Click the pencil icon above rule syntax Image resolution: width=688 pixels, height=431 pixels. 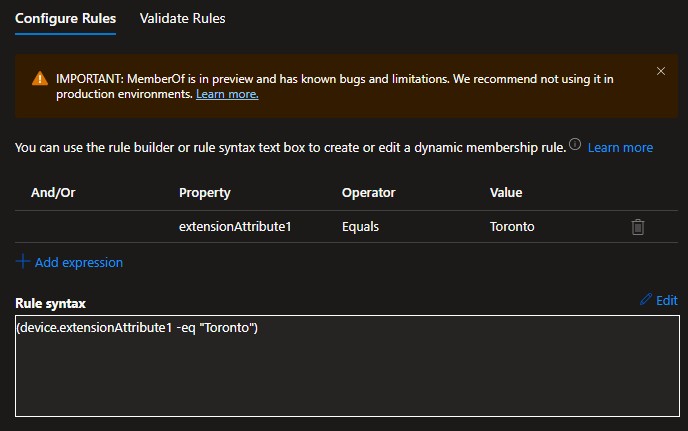click(x=646, y=300)
